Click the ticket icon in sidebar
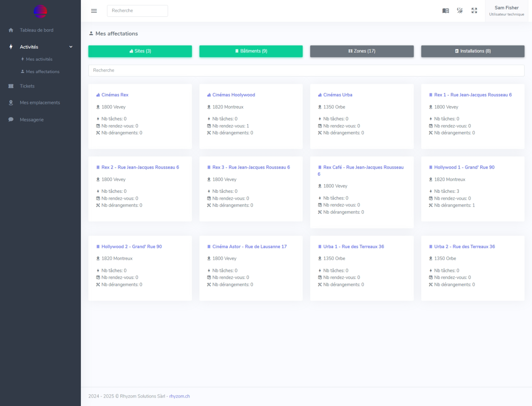 [x=11, y=86]
